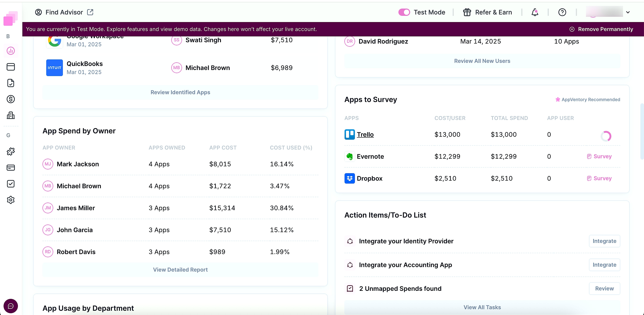
Task: Click the COST/USER column header
Action: [450, 118]
